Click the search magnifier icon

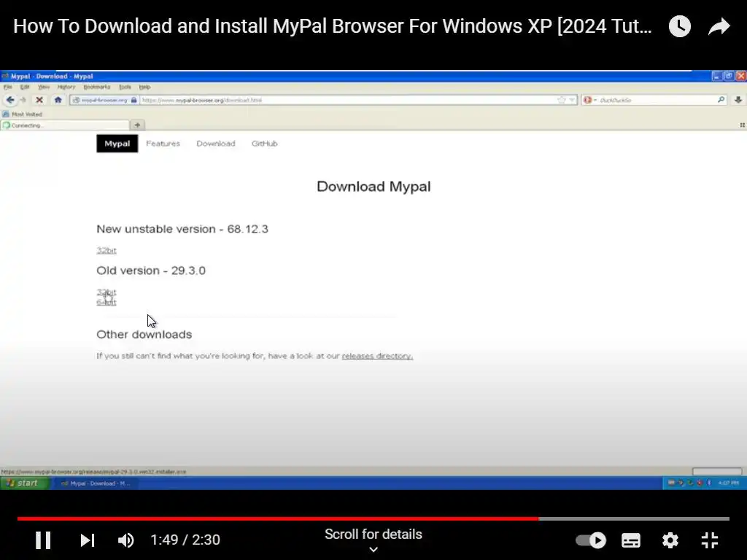click(721, 100)
